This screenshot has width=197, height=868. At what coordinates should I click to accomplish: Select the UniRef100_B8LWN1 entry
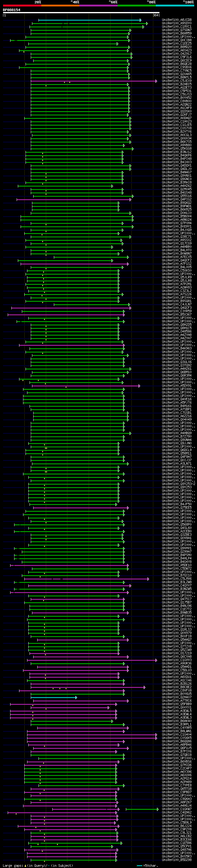[177, 731]
